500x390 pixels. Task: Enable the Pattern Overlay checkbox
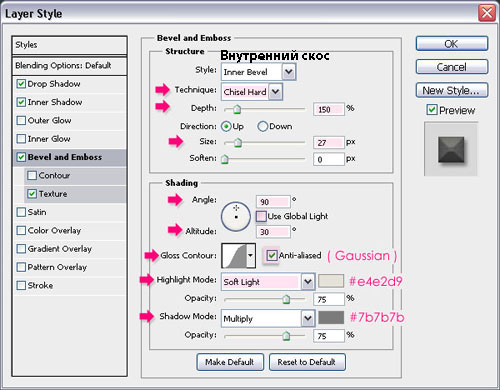point(21,267)
